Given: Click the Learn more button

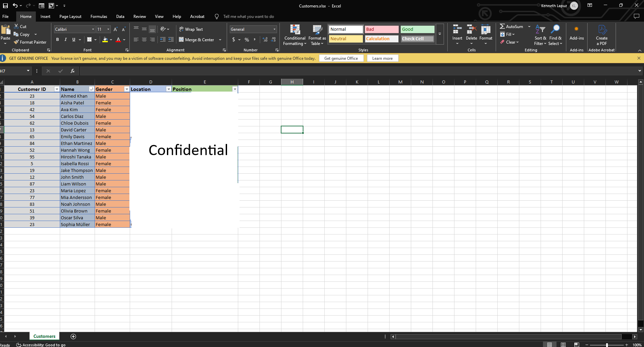Looking at the screenshot, I should (382, 58).
